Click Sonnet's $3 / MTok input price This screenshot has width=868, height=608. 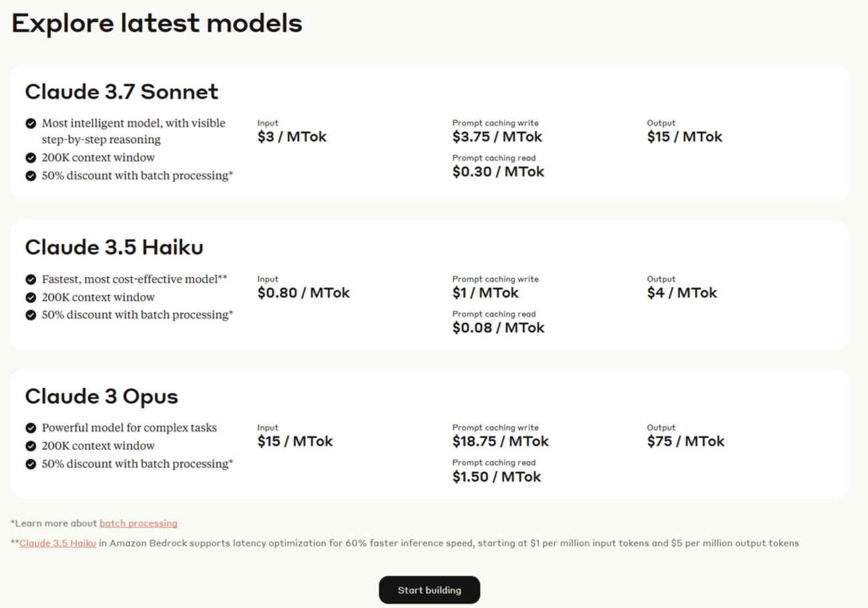[292, 137]
